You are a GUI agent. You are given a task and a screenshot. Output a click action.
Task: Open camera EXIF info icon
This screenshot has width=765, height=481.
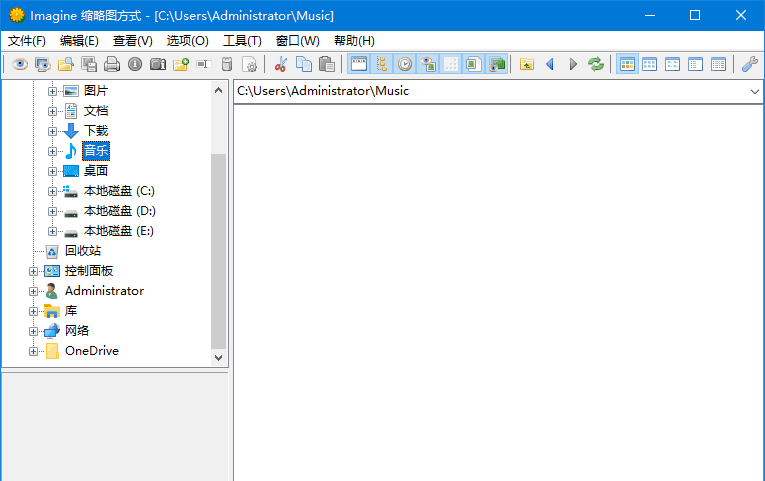(x=158, y=64)
